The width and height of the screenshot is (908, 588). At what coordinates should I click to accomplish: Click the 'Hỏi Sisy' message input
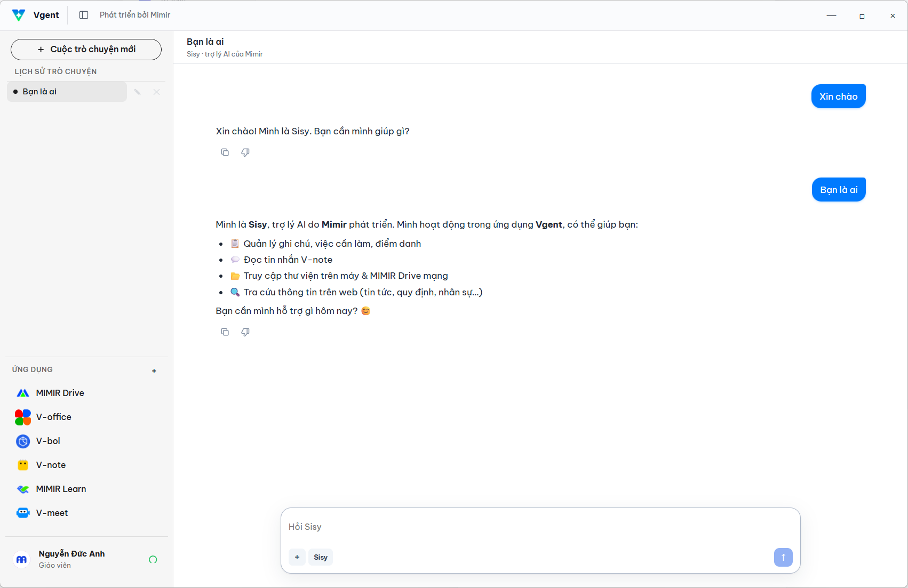click(540, 527)
